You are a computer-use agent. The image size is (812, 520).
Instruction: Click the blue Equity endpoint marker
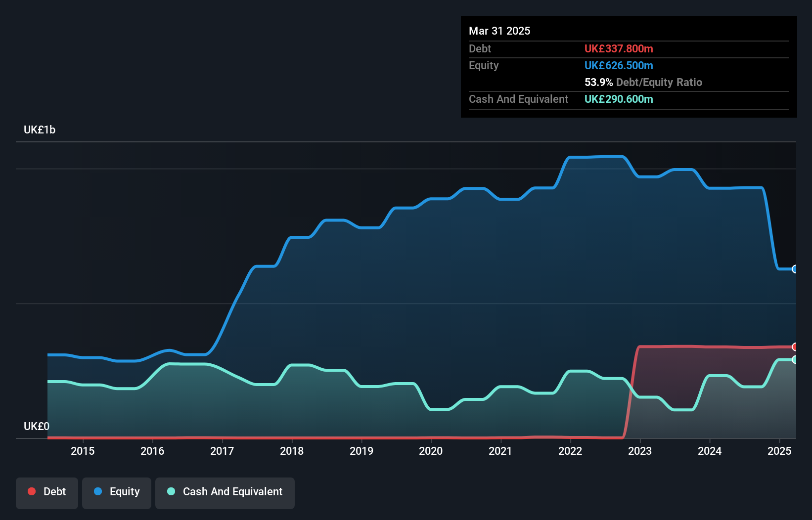click(x=795, y=269)
